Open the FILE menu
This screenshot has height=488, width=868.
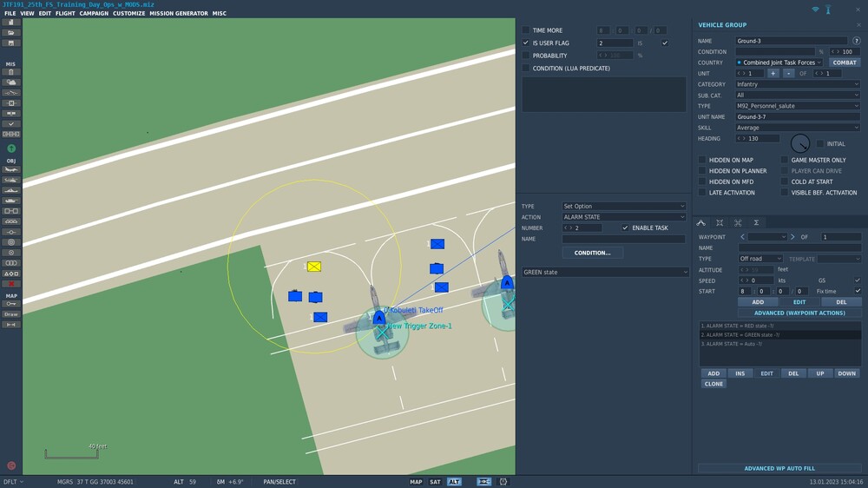click(x=10, y=13)
